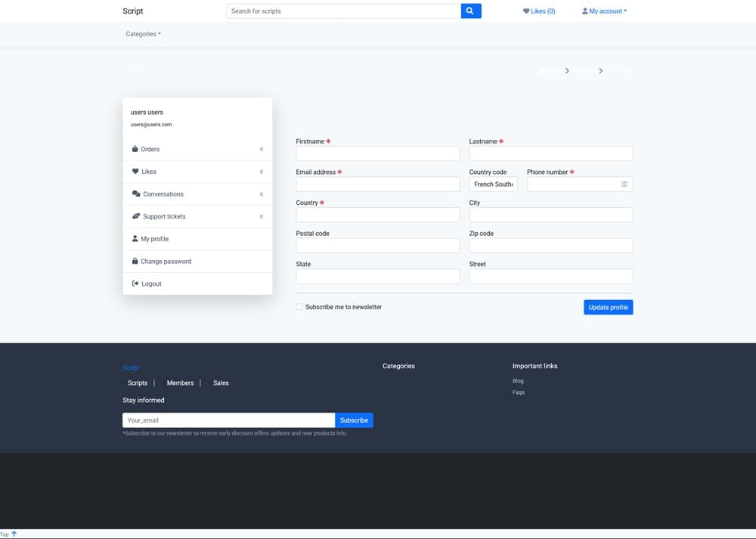The width and height of the screenshot is (756, 539).
Task: Click the Support tickets ticket icon
Action: [136, 216]
